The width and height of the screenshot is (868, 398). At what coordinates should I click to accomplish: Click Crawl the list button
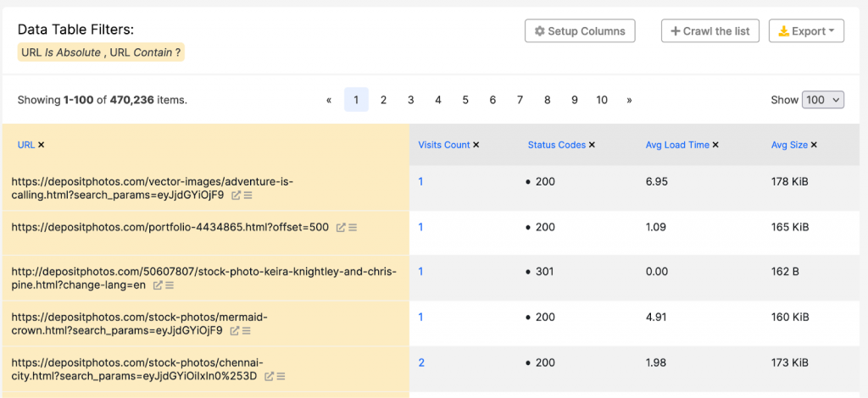(710, 31)
